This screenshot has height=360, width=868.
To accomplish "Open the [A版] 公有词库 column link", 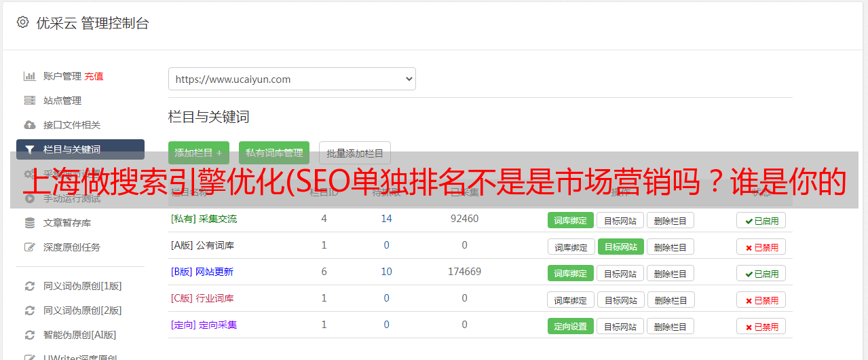I will (202, 245).
